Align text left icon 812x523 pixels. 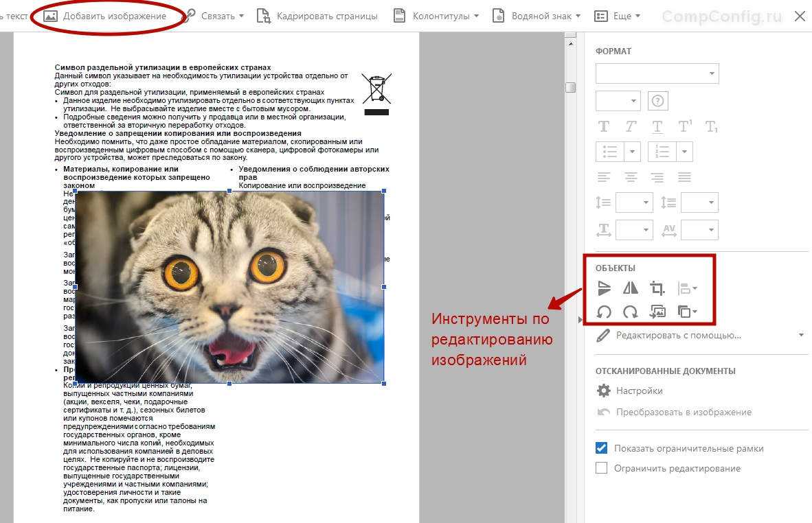[x=604, y=178]
